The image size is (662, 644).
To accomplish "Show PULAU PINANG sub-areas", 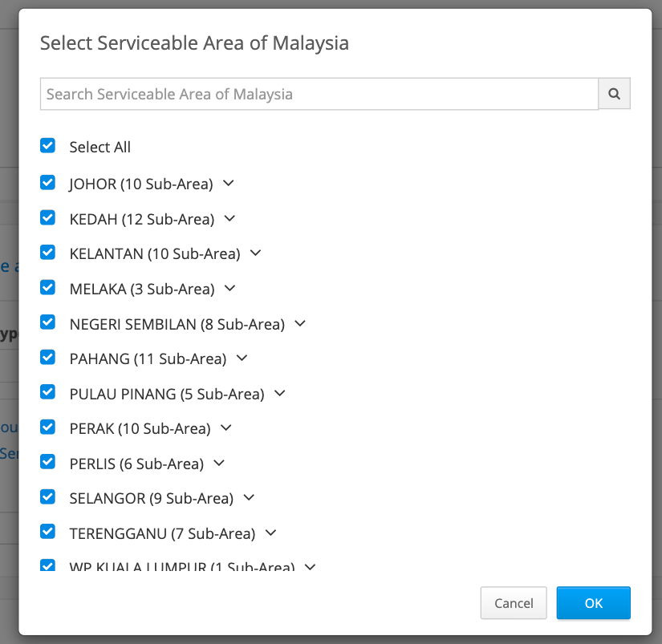I will (280, 393).
